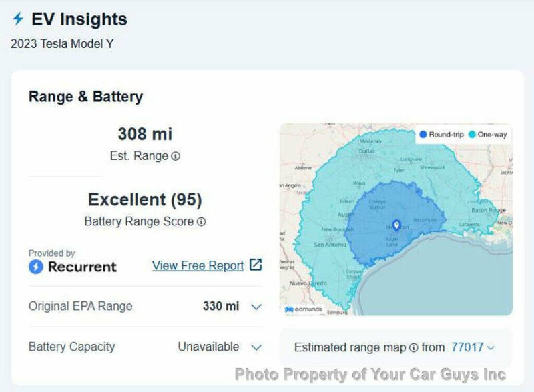The image size is (534, 392).
Task: Open the View Free Report link
Action: [x=198, y=265]
